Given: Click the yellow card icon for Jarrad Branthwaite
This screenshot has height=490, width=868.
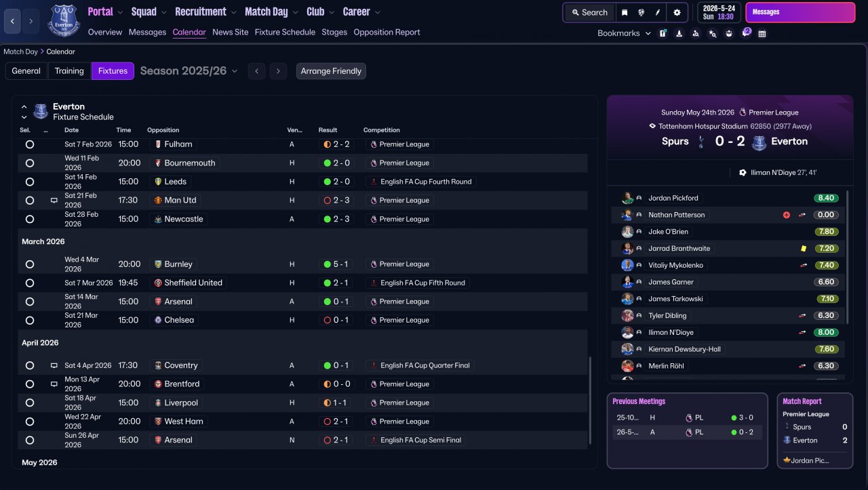Looking at the screenshot, I should (x=804, y=249).
